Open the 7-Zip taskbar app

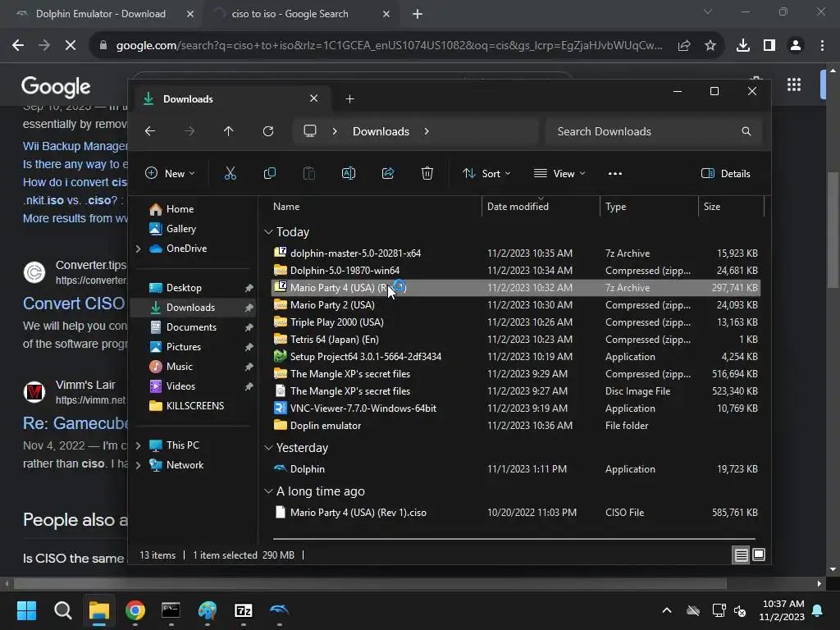click(x=243, y=610)
